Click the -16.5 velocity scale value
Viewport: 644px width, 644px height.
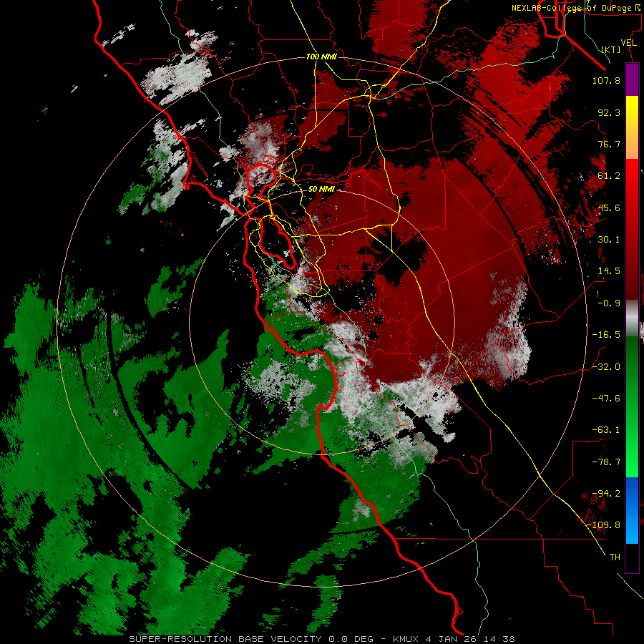click(x=606, y=335)
